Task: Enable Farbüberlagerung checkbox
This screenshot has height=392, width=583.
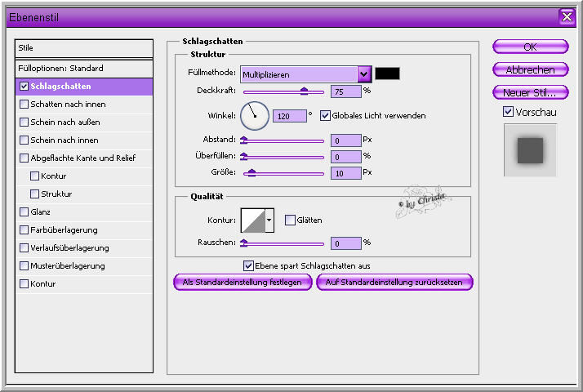Action: tap(24, 229)
